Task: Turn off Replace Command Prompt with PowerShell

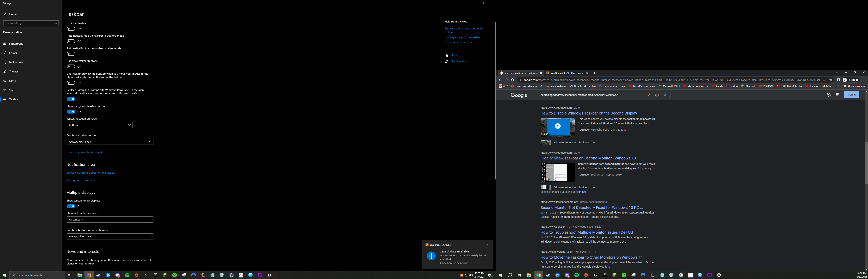Action: click(x=71, y=99)
